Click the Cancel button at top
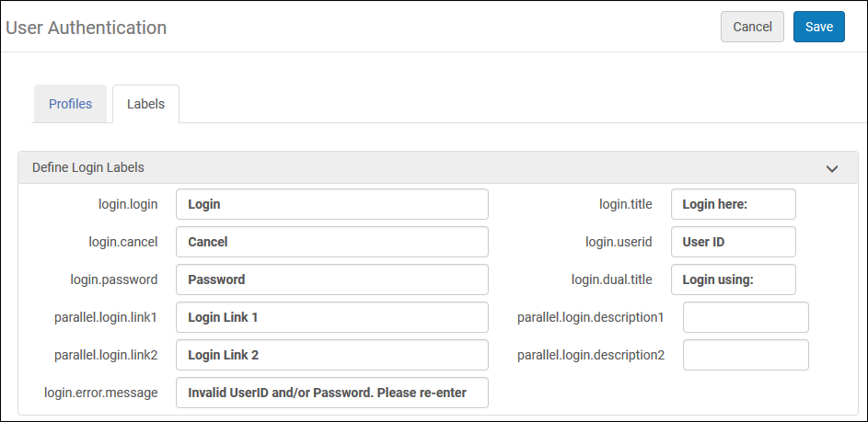The image size is (868, 422). click(x=752, y=27)
